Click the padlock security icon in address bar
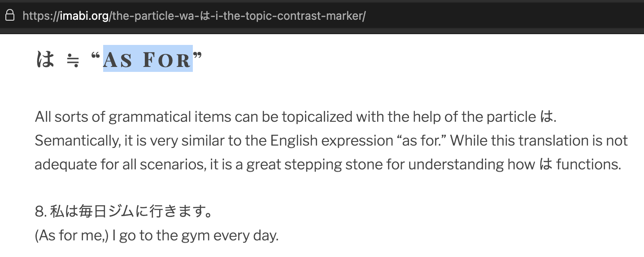 (10, 16)
